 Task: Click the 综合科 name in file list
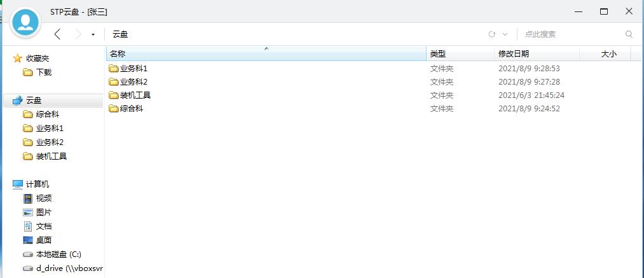pyautogui.click(x=132, y=109)
